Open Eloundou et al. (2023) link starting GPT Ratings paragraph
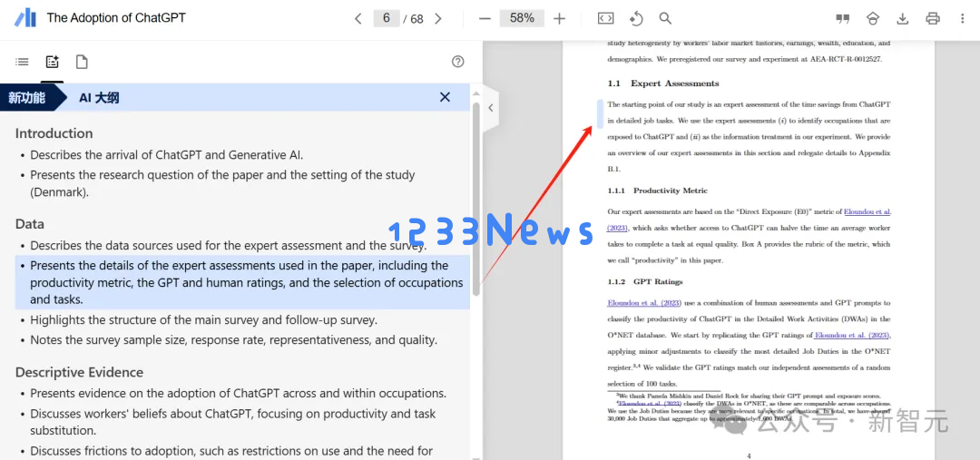Image resolution: width=980 pixels, height=460 pixels. click(x=643, y=302)
